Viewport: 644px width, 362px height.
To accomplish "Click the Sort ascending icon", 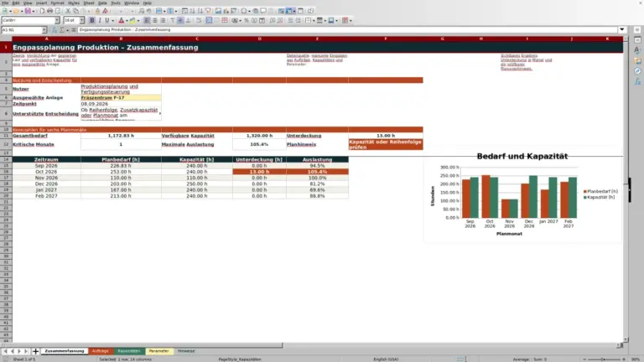I will 192,11.
